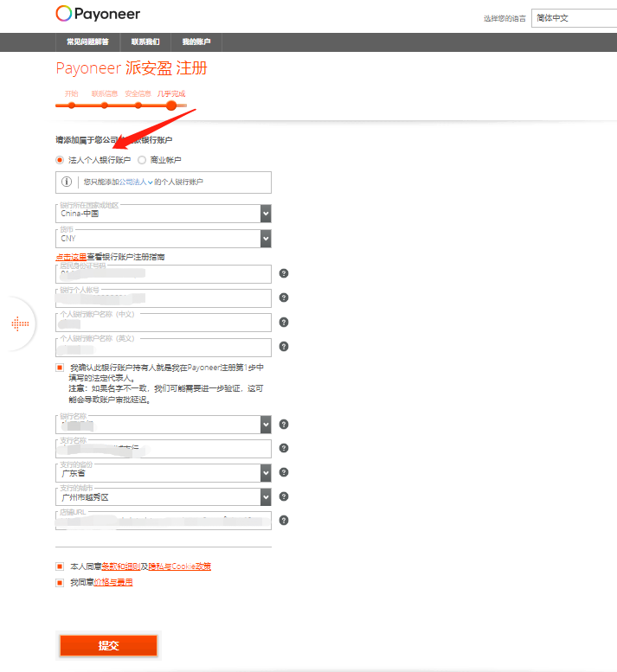Click the 开始 progress step
Screen dimensions: 617x672
pyautogui.click(x=72, y=94)
